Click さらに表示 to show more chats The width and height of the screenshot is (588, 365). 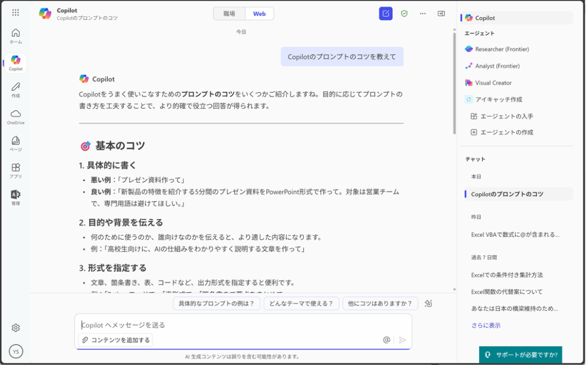point(486,325)
